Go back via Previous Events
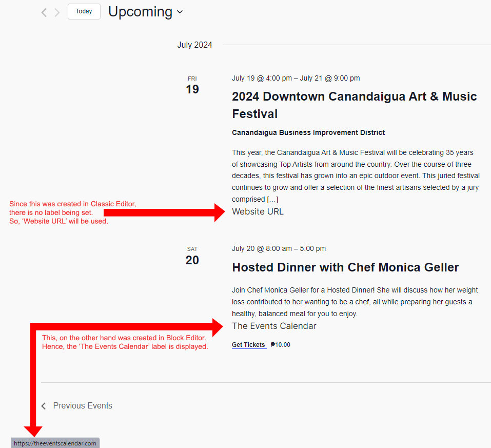The height and width of the screenshot is (448, 491). click(82, 405)
